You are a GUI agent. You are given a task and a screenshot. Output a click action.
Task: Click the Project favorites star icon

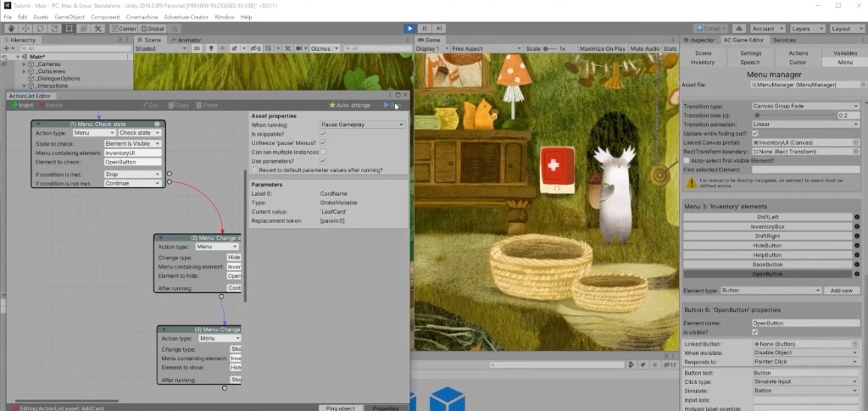[654, 365]
